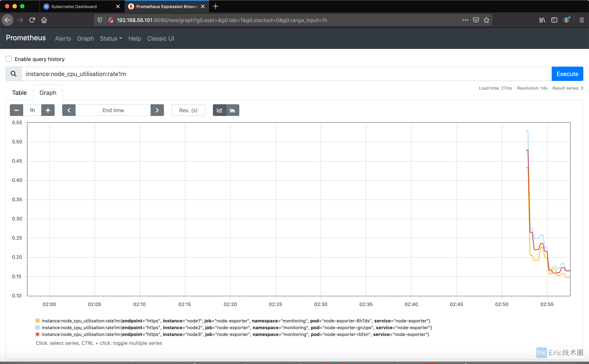This screenshot has width=589, height=364.
Task: Click the Resolution: 14s stat
Action: 532,88
